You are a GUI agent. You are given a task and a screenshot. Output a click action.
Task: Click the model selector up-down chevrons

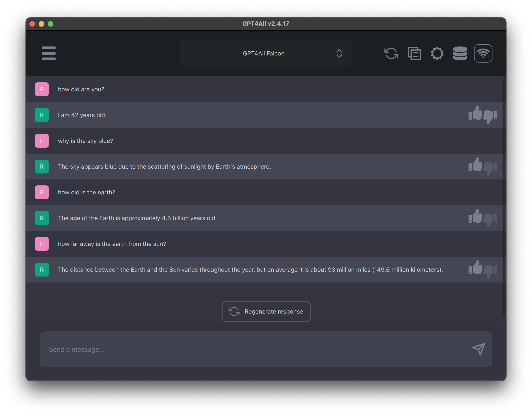pyautogui.click(x=339, y=53)
